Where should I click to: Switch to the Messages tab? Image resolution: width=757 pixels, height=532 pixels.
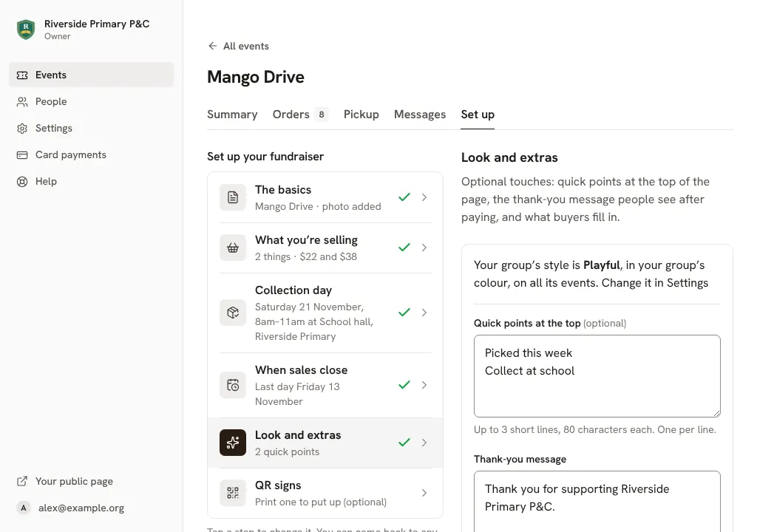coord(420,115)
